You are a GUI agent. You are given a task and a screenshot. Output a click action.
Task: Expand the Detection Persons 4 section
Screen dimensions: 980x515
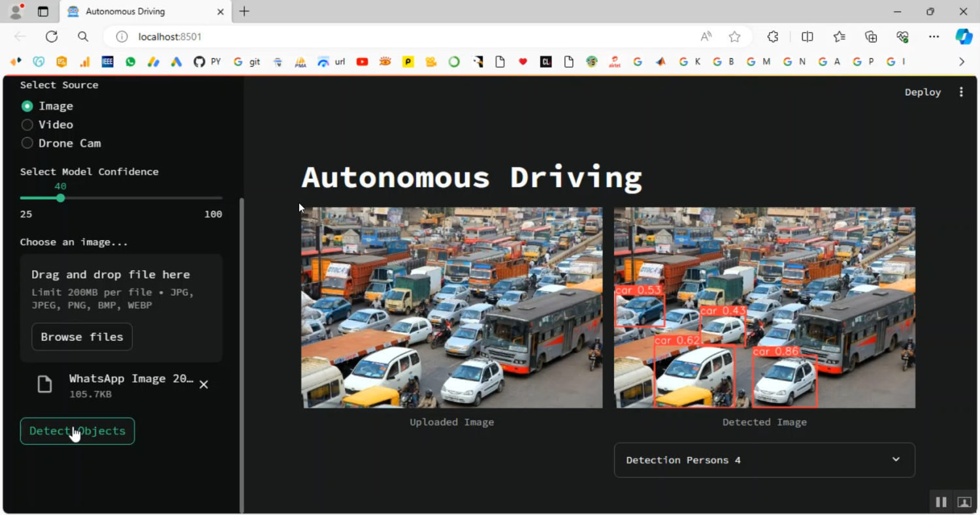[x=764, y=460]
